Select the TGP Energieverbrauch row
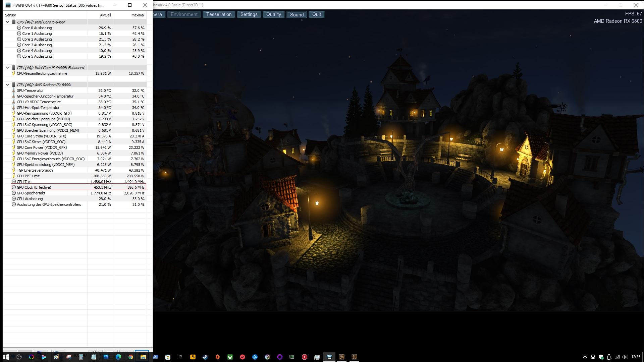The height and width of the screenshot is (362, 644). point(78,170)
